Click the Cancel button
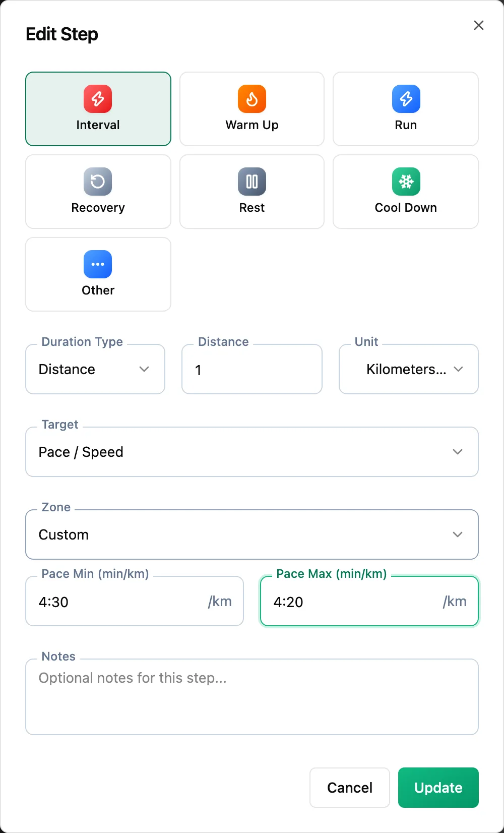This screenshot has height=833, width=504. pos(350,788)
